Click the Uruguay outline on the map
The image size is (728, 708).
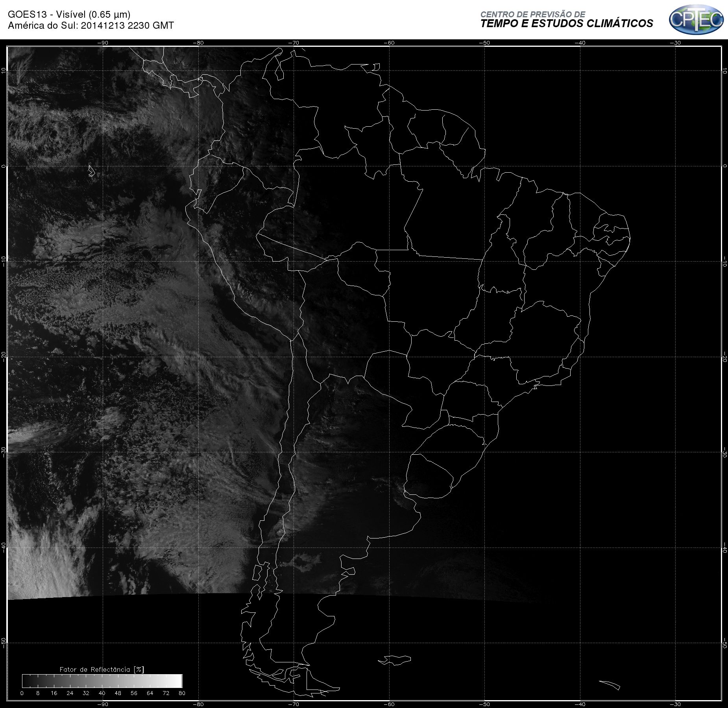point(429,476)
